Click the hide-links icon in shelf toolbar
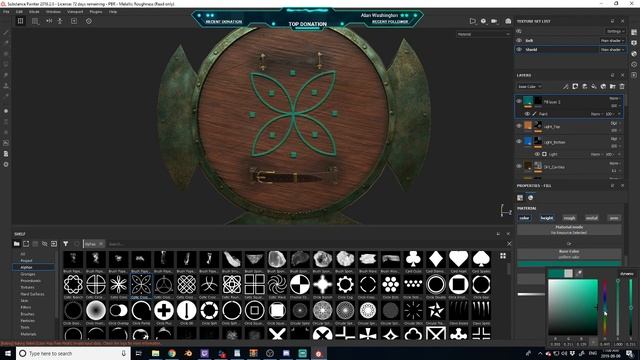Viewport: 640px width, 360px height. coord(44,244)
